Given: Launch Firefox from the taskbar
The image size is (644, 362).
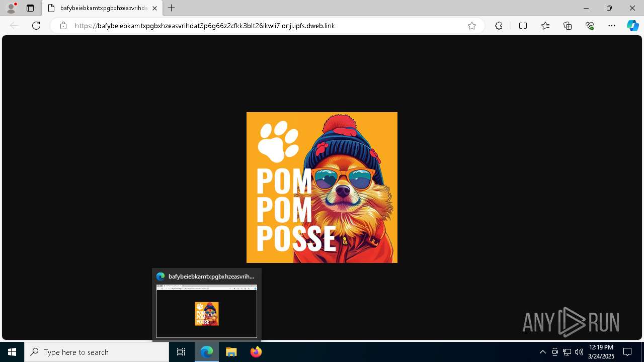Looking at the screenshot, I should pos(256,352).
